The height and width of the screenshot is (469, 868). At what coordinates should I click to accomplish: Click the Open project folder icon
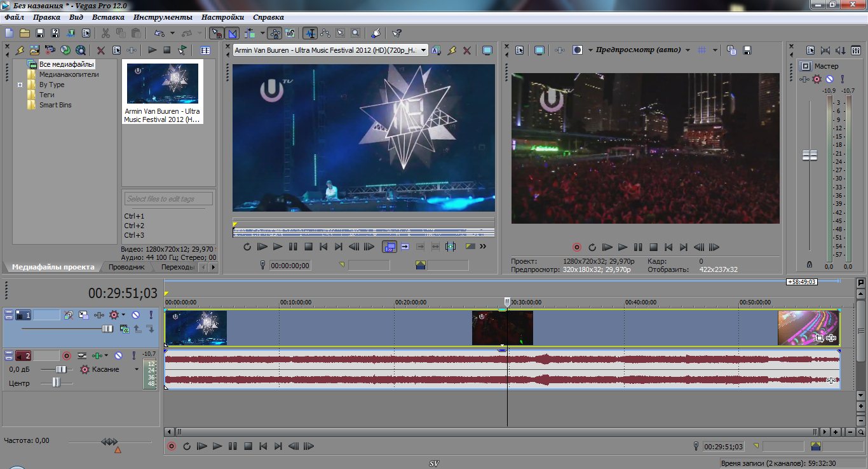pyautogui.click(x=25, y=33)
